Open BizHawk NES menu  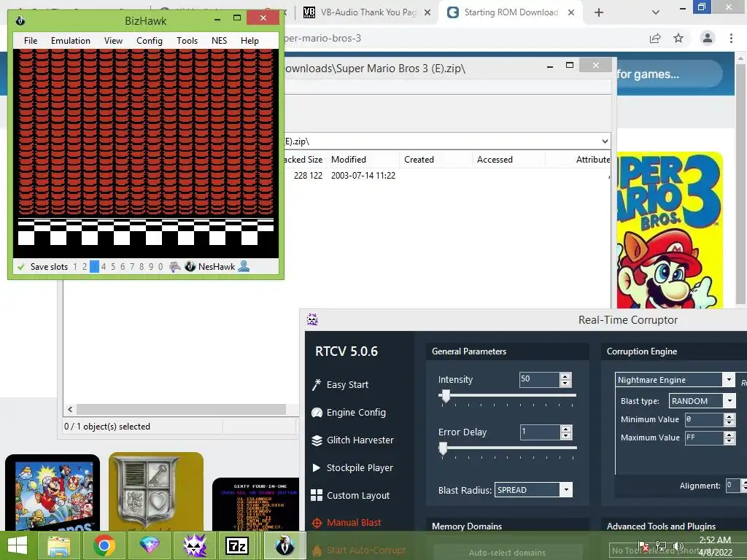pyautogui.click(x=219, y=41)
